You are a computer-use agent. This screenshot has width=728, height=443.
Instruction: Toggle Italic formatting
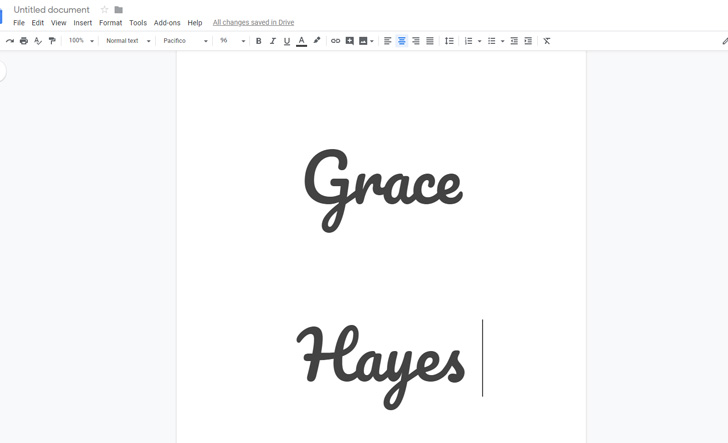[x=273, y=41]
